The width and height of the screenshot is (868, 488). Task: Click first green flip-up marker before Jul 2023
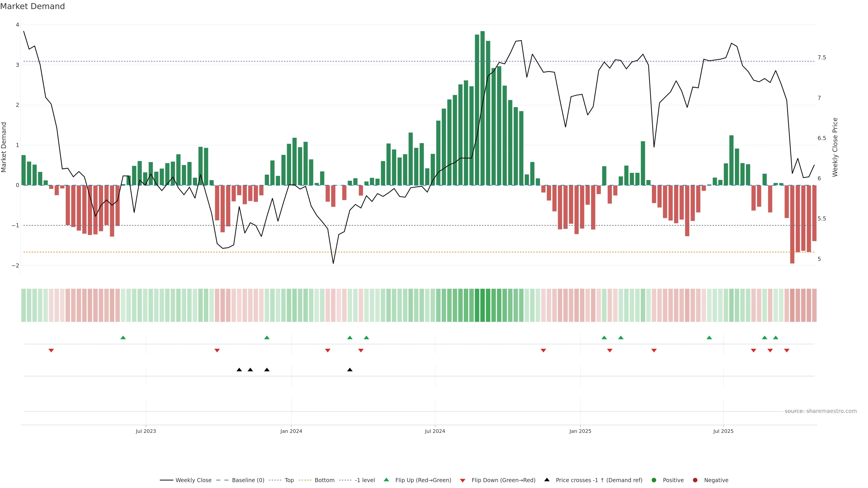coord(123,338)
